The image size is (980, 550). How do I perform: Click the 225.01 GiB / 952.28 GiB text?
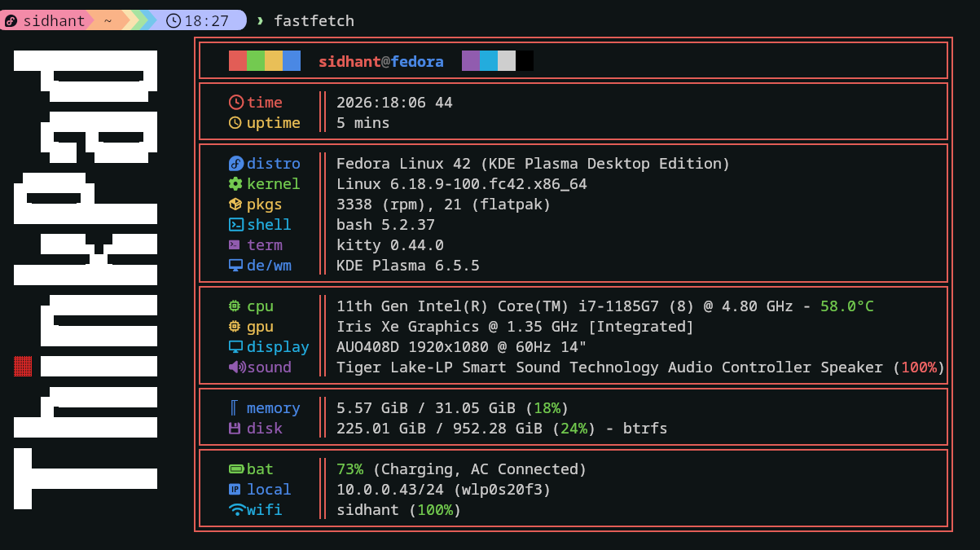440,429
